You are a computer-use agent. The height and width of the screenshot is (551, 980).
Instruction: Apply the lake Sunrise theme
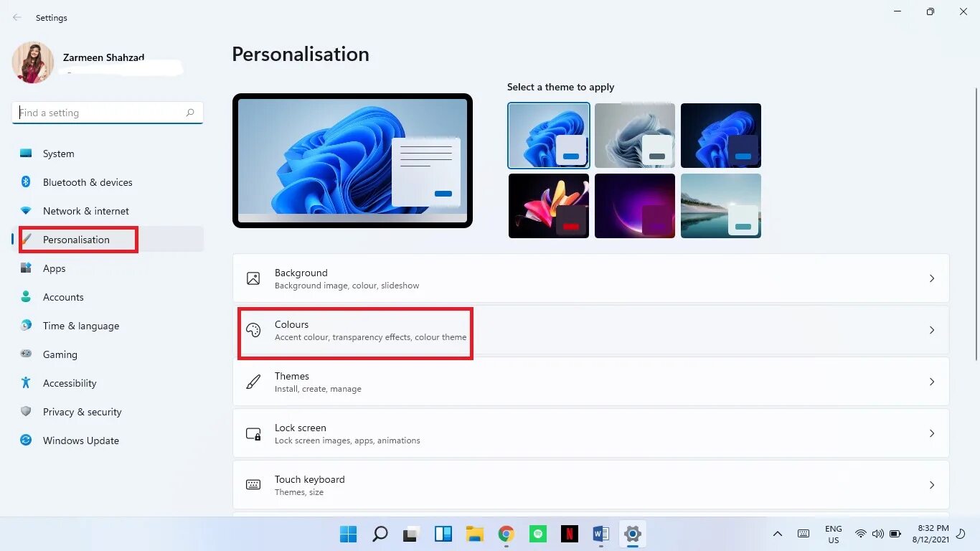tap(721, 206)
